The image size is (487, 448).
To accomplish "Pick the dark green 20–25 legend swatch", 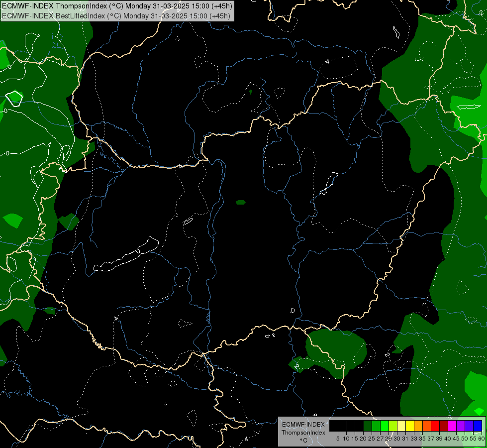I will pyautogui.click(x=368, y=426).
